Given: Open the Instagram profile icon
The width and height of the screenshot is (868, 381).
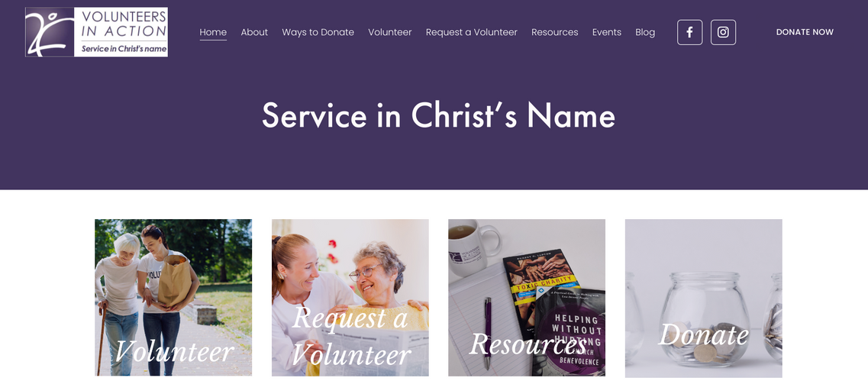Looking at the screenshot, I should tap(723, 32).
